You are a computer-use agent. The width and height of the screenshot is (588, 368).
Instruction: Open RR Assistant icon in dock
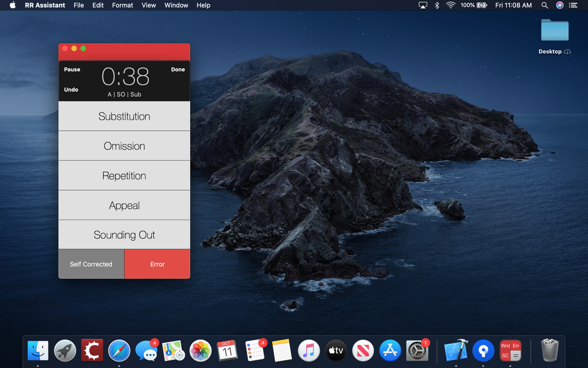[x=510, y=351]
